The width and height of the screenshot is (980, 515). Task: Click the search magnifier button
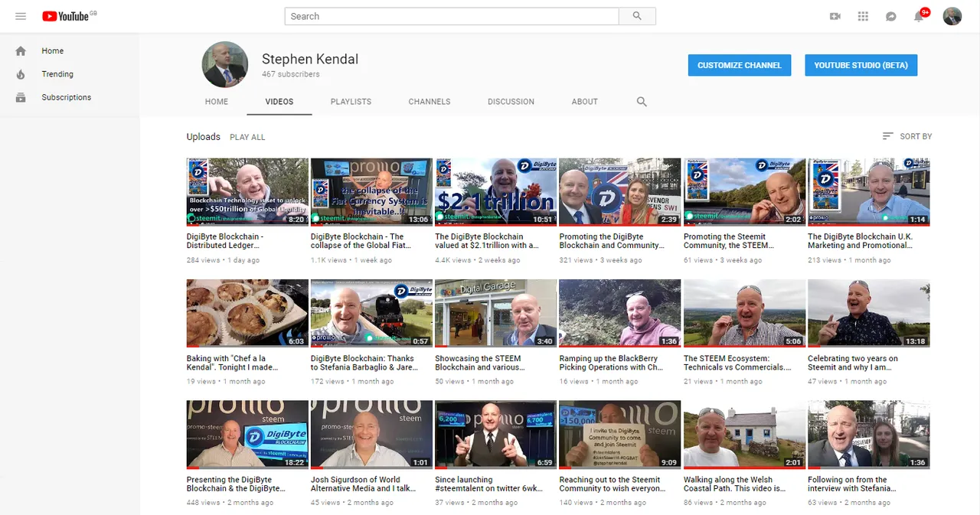point(637,16)
